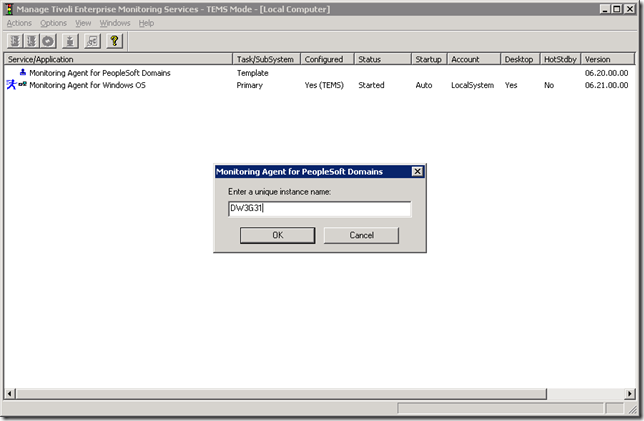Click the toolbar icon left of the question mark
This screenshot has width=644, height=421.
[x=92, y=41]
